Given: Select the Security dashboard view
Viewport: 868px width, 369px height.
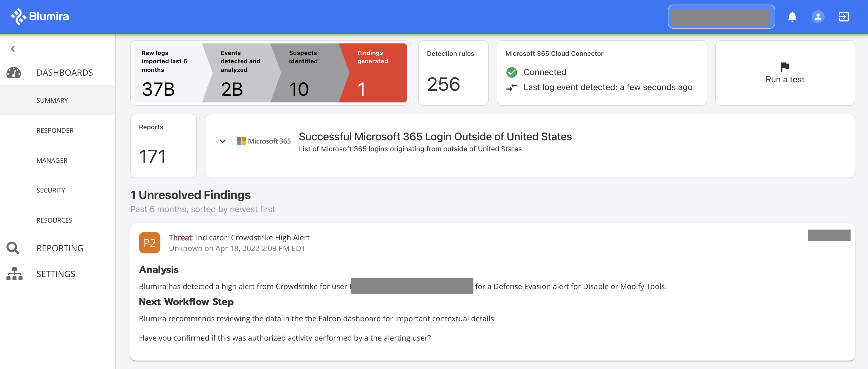Looking at the screenshot, I should point(50,190).
